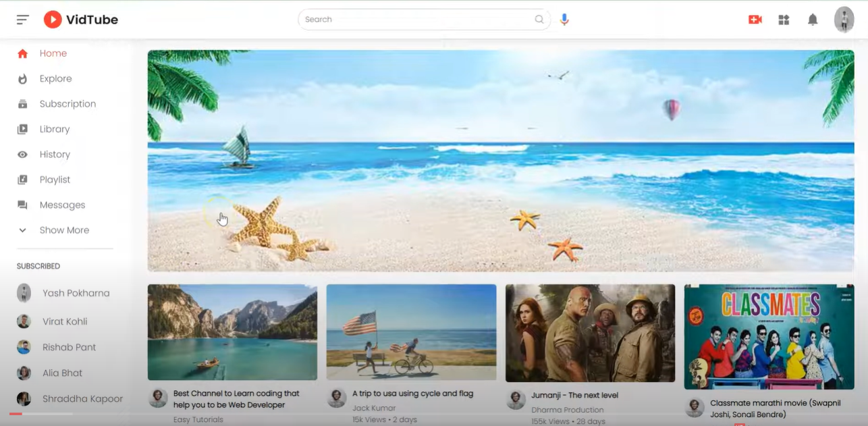Open the Library page

tap(54, 129)
